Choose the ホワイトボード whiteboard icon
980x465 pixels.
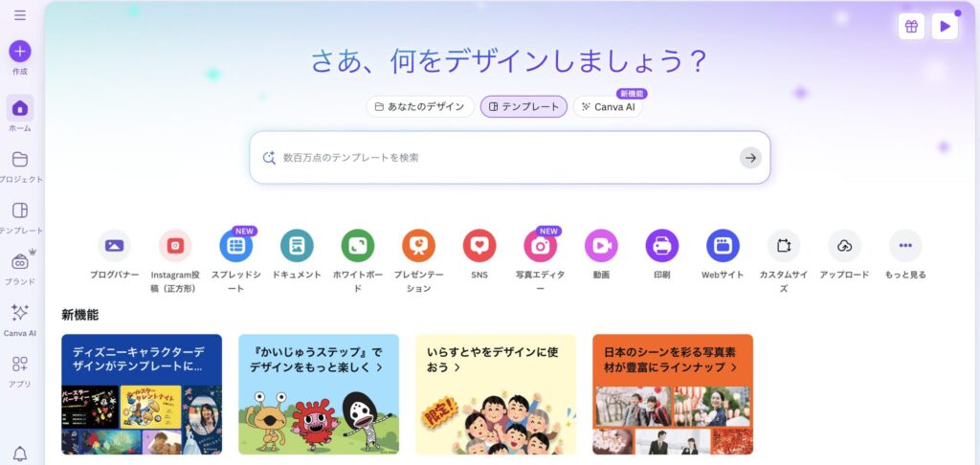point(358,246)
